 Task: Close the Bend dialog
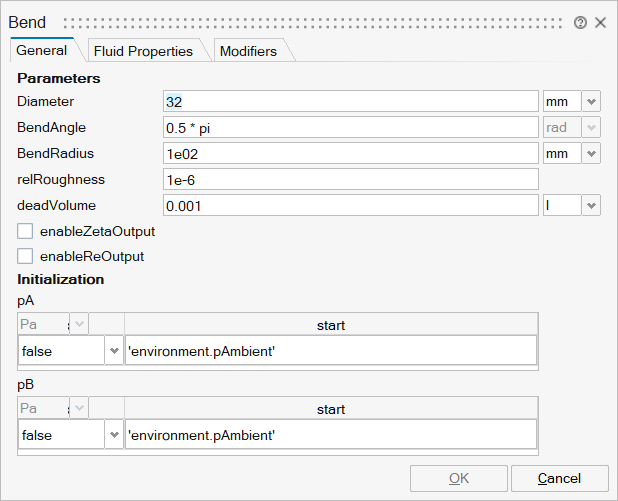click(600, 22)
